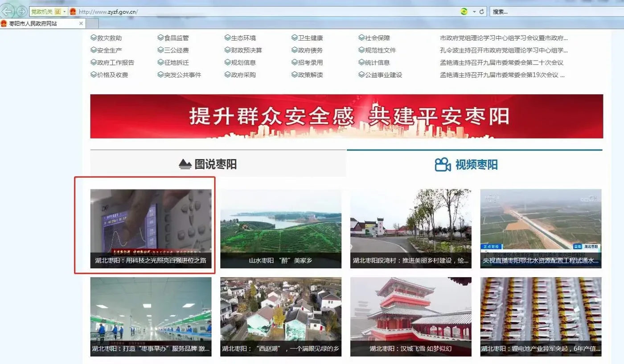Click the icon beside 规范性文件
The height and width of the screenshot is (364, 624).
click(361, 50)
